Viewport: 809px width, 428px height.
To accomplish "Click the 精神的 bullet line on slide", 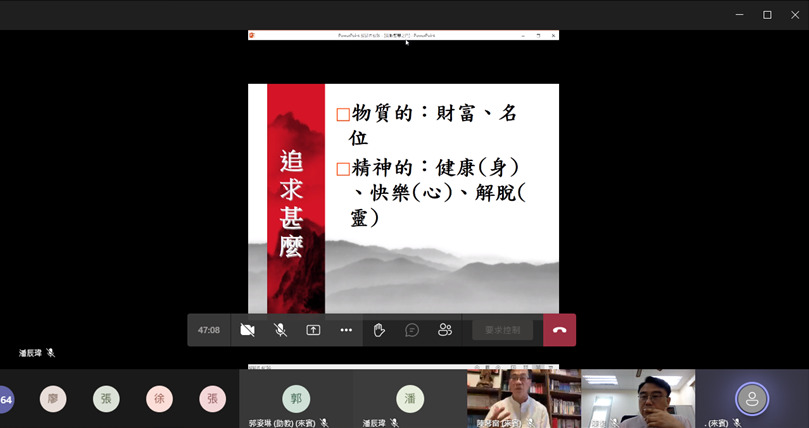I will [x=431, y=193].
